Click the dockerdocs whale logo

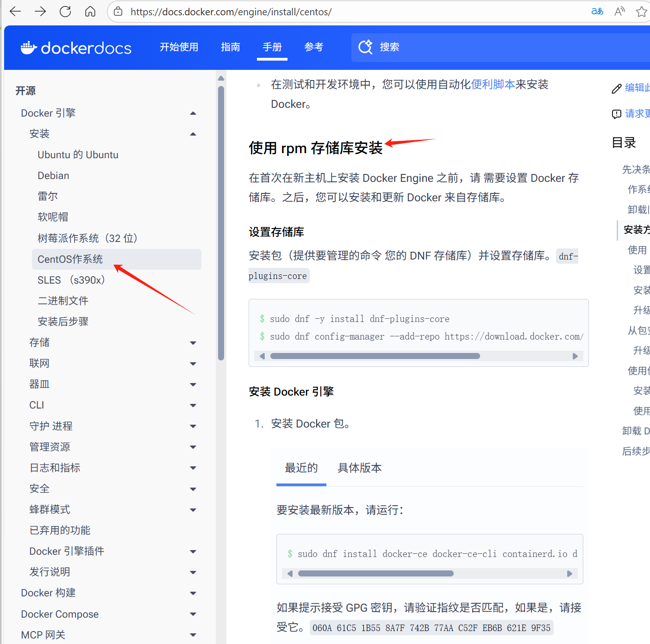pyautogui.click(x=29, y=48)
